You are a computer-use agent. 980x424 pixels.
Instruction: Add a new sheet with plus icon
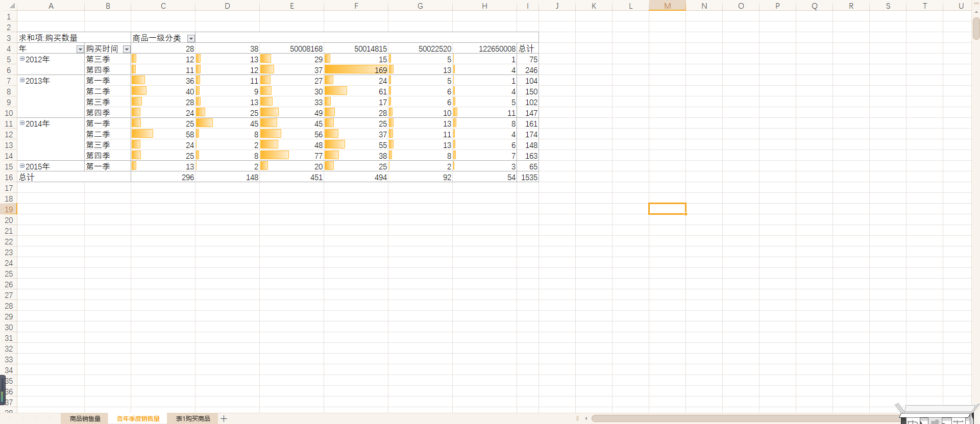[224, 418]
